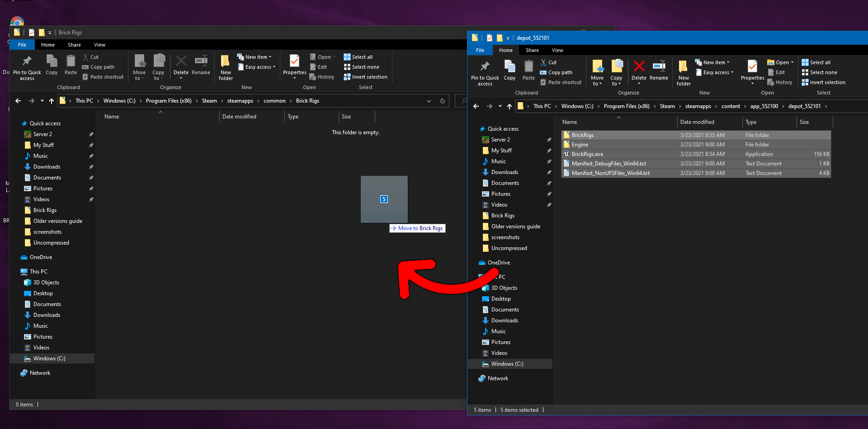Image resolution: width=868 pixels, height=429 pixels.
Task: Open Uncompressed folder in depot_552101 sidebar
Action: coord(509,248)
